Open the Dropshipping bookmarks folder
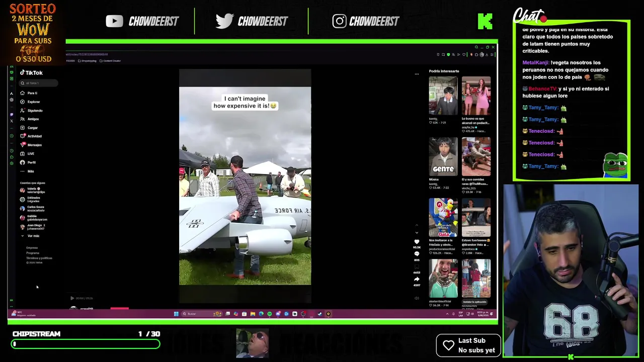The image size is (644, 362). [x=88, y=61]
